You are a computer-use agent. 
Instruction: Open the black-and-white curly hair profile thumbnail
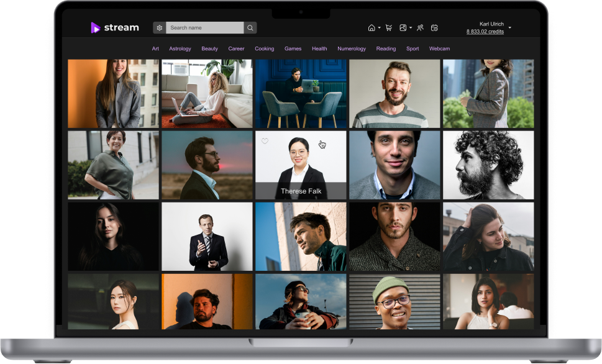488,165
